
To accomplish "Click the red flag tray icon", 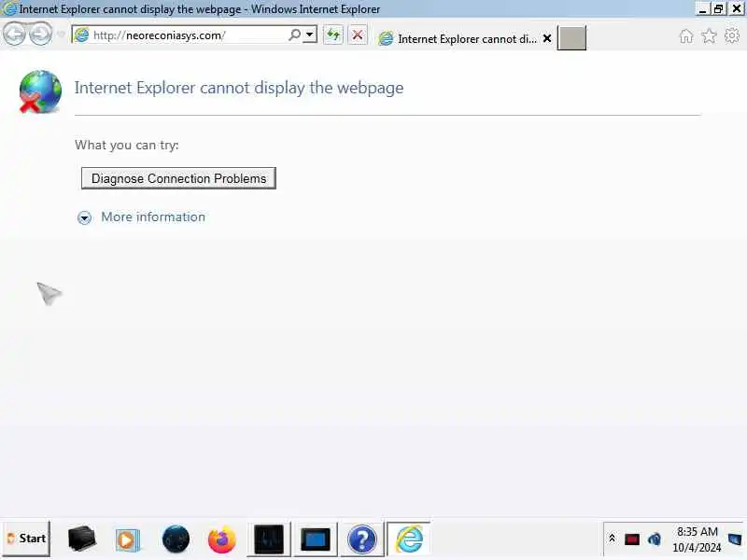I will pos(632,539).
